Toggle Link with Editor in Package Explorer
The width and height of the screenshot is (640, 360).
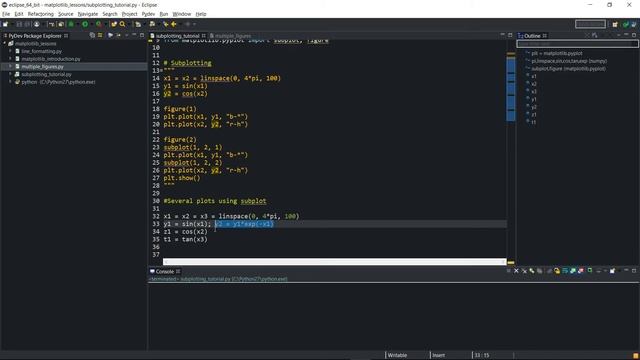[100, 36]
